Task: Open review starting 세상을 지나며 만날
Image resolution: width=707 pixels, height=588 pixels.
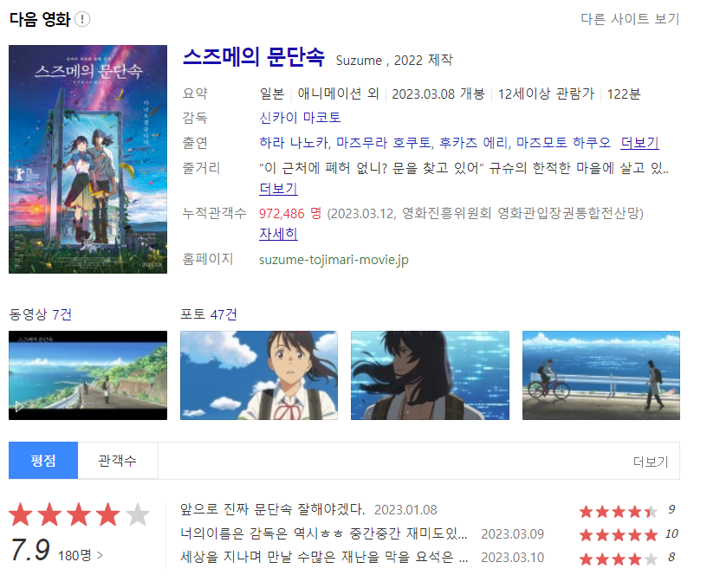Action: [x=324, y=558]
